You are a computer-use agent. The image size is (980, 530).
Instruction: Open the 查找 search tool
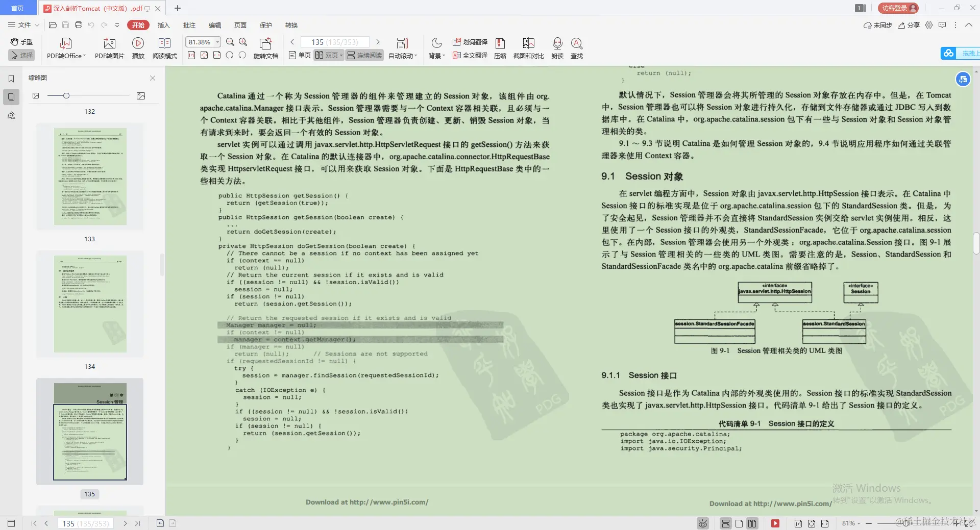pos(577,47)
